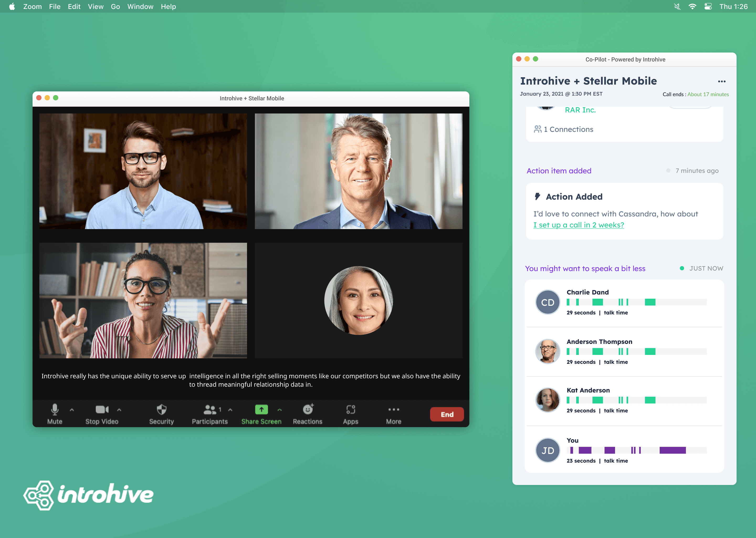Mute the microphone
The height and width of the screenshot is (538, 756).
[x=55, y=410]
